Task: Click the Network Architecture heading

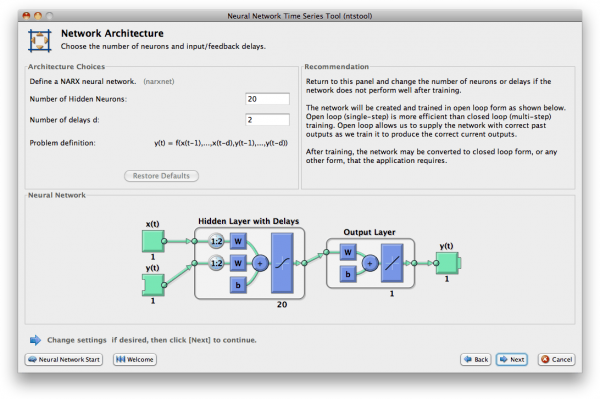Action: coord(112,33)
